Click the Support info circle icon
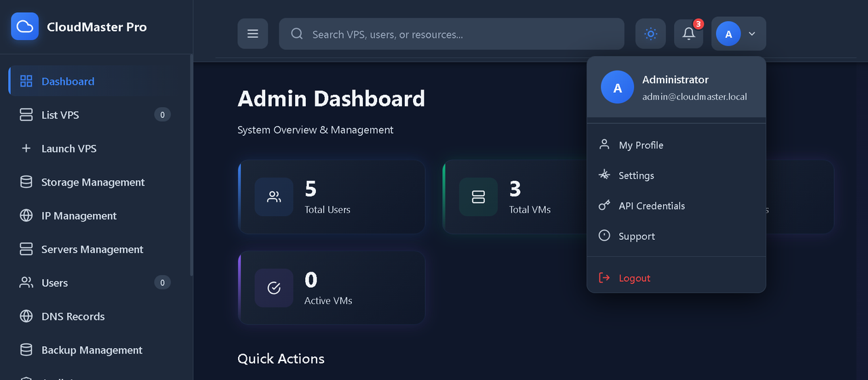The image size is (868, 380). tap(604, 236)
